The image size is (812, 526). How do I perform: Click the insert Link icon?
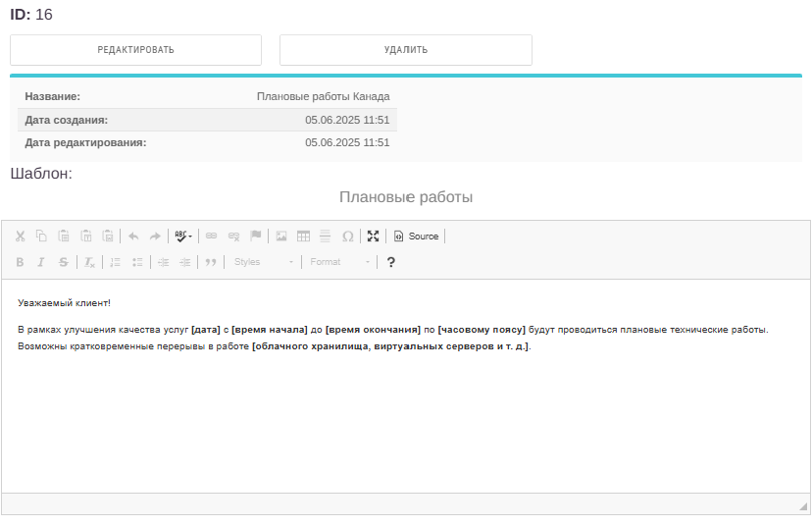[x=211, y=237]
